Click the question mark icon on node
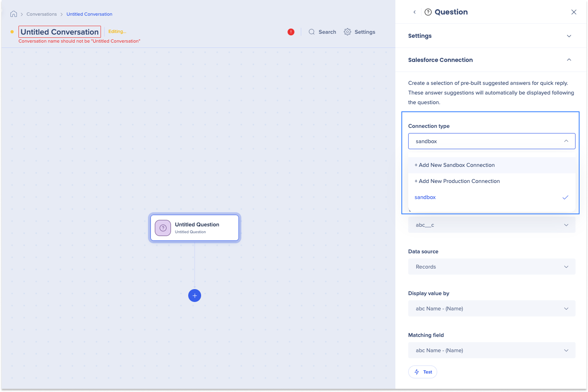This screenshot has width=588, height=392. 163,228
